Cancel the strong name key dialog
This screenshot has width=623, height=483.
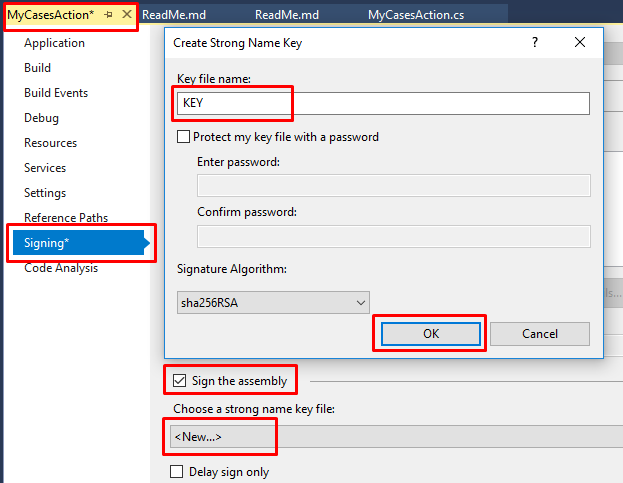coord(540,334)
